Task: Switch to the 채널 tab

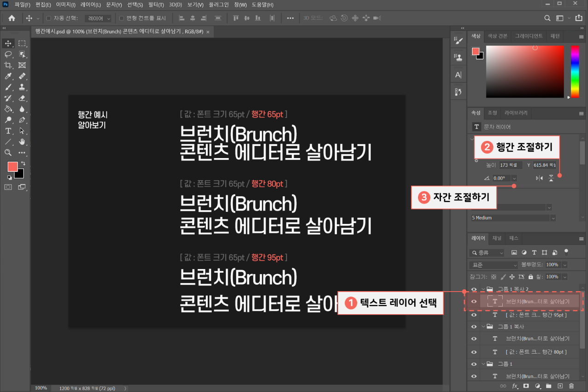Action: 497,238
